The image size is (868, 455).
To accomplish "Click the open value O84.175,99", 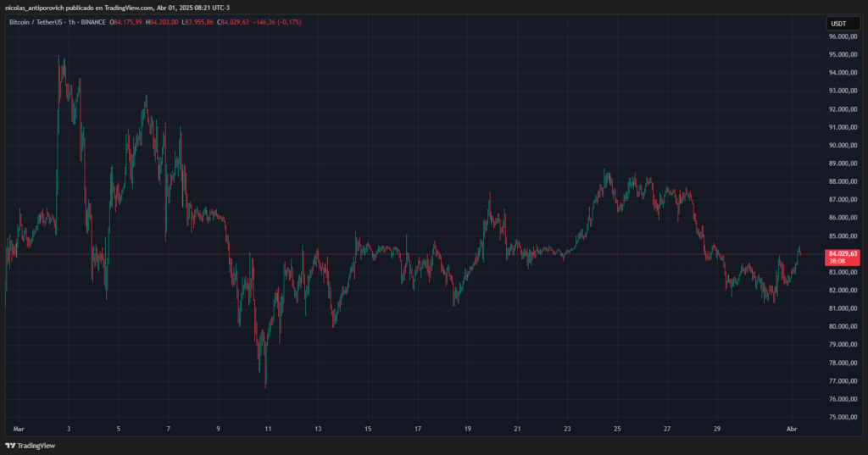I will point(125,22).
